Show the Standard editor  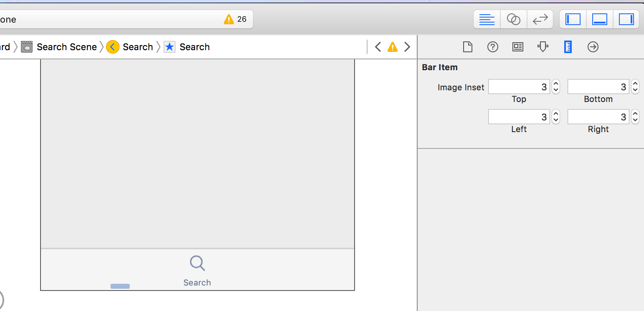click(487, 19)
